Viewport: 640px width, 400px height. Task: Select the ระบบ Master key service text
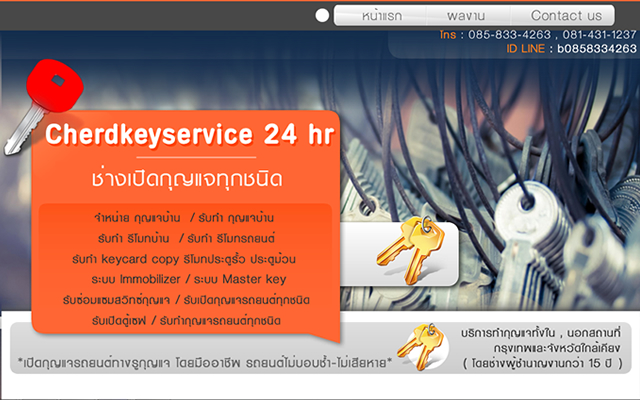click(240, 279)
